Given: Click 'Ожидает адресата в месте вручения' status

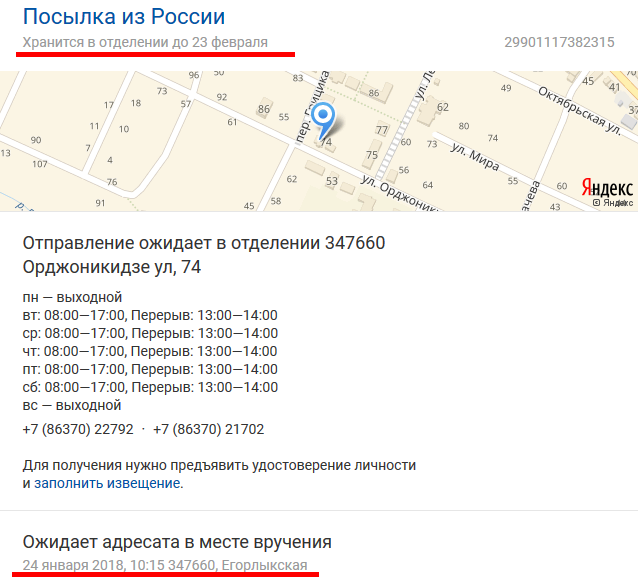Looking at the screenshot, I should pyautogui.click(x=177, y=542).
